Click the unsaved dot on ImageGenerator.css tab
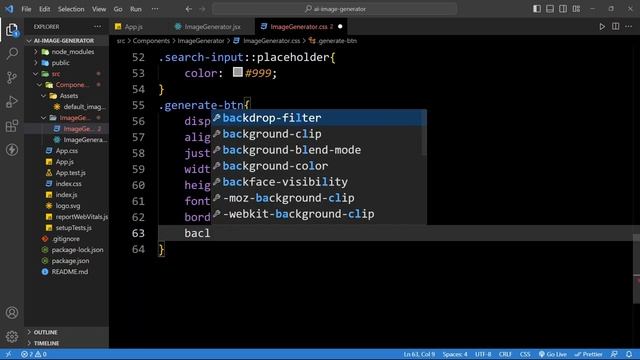 point(340,27)
